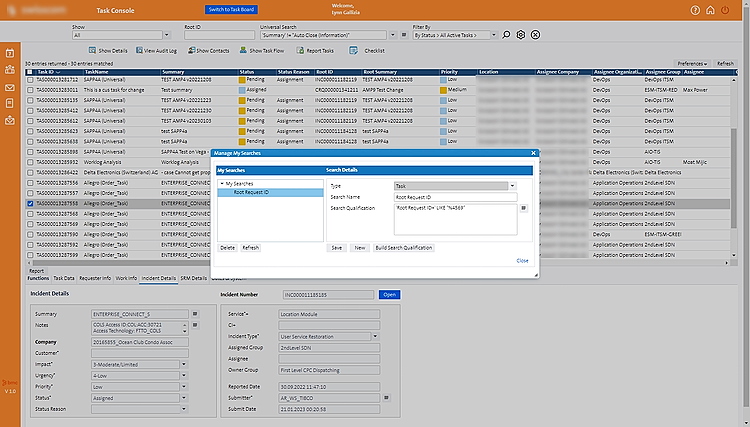Image resolution: width=750 pixels, height=427 pixels.
Task: Open the Type dropdown in Search Details
Action: point(512,186)
